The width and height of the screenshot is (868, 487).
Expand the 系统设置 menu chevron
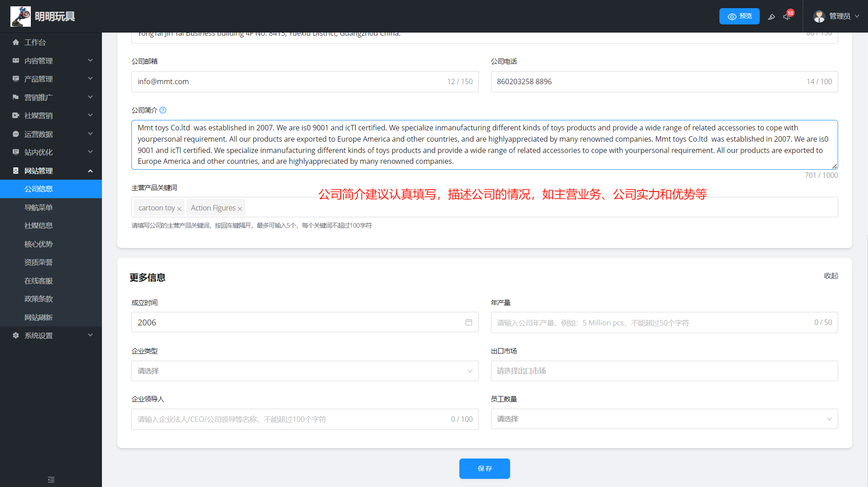(x=90, y=335)
